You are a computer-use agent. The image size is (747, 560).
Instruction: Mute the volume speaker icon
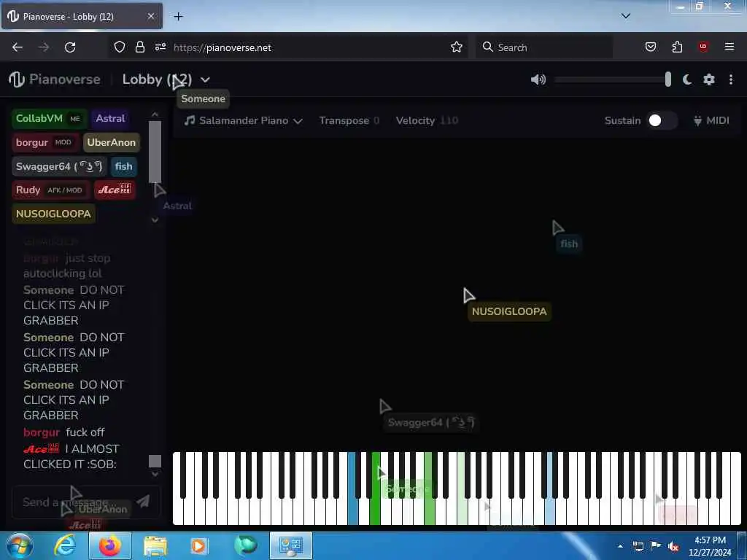pos(538,79)
